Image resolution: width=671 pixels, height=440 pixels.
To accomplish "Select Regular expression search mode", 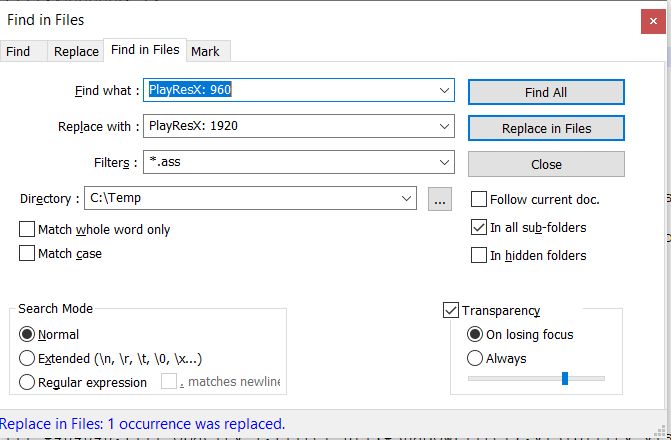I will tap(27, 382).
